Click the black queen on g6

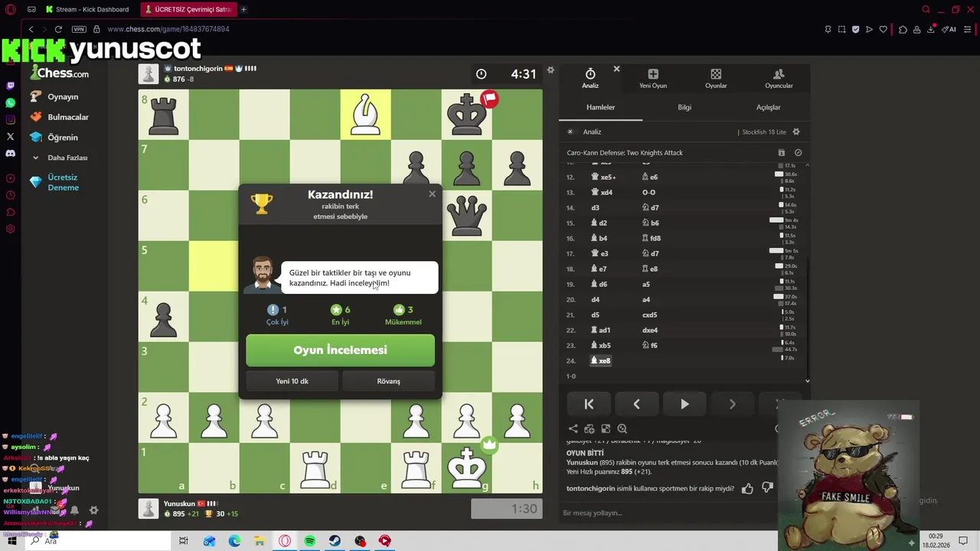coord(466,215)
